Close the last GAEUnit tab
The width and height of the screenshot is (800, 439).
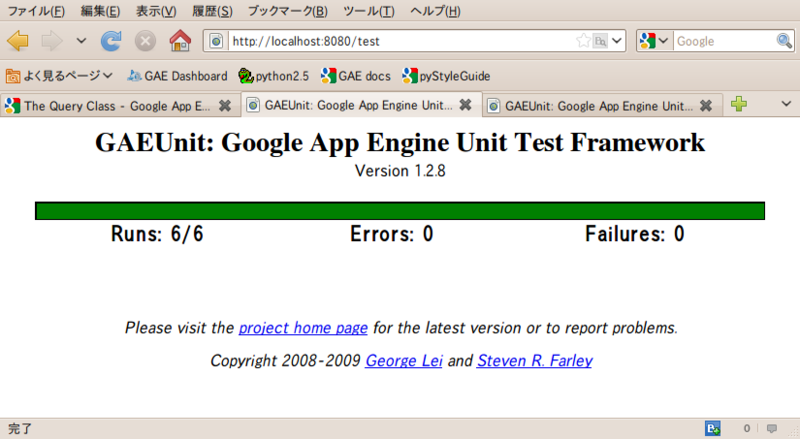[x=706, y=106]
